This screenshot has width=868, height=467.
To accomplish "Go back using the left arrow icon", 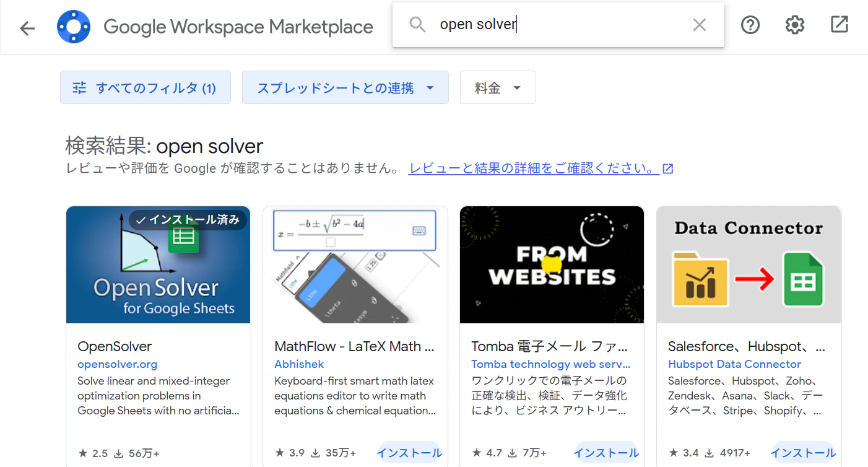I will click(27, 28).
